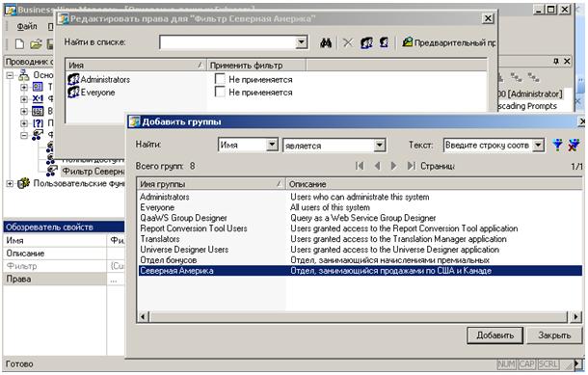Collapse the root node in explorer tree
This screenshot has height=375, width=588.
11,75
